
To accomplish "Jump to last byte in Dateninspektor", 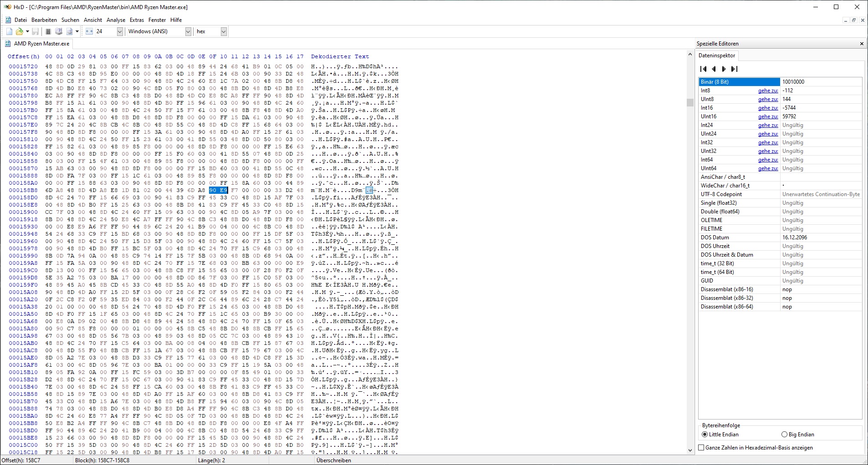I will point(734,69).
